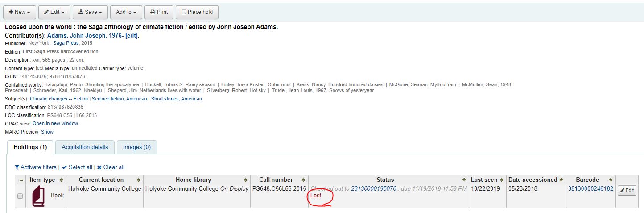Click the maroon Book item type icon
644x213 pixels.
point(38,196)
